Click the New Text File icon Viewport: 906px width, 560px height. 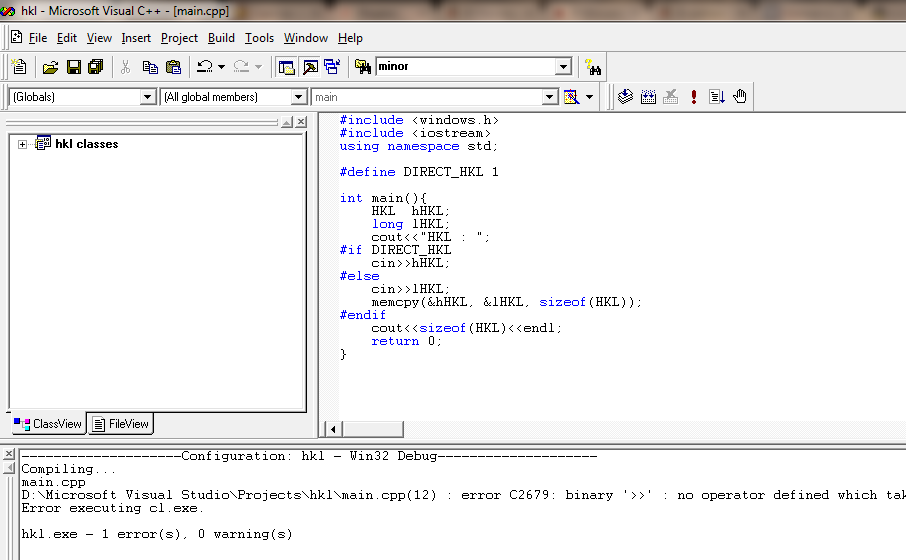[19, 67]
